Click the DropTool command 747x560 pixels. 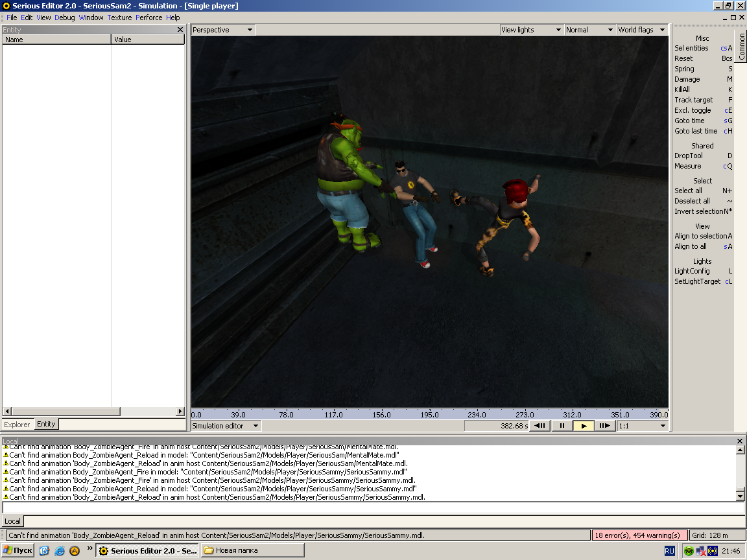click(x=703, y=156)
